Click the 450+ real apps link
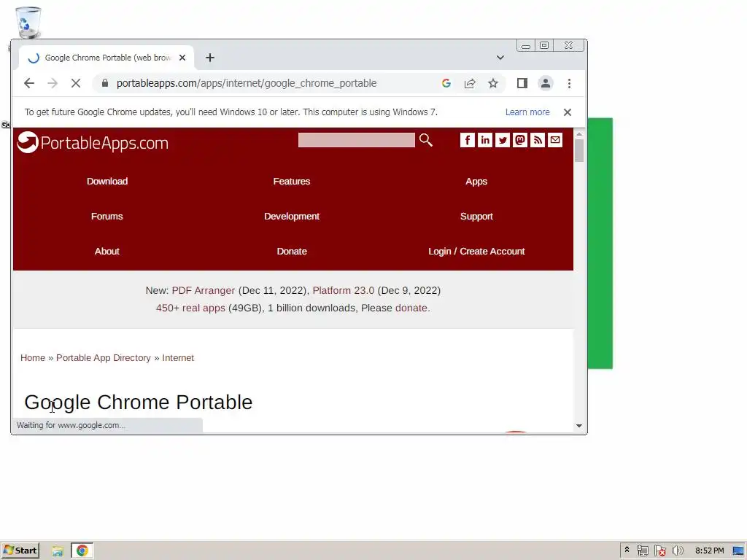747x560 pixels. [x=190, y=308]
